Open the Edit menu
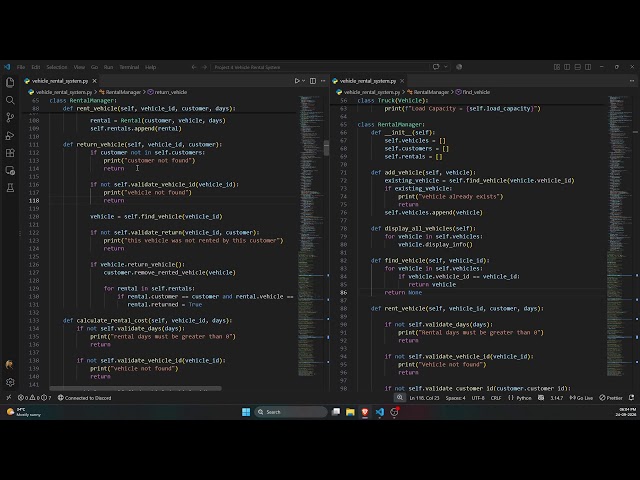The width and height of the screenshot is (640, 480). [36, 67]
